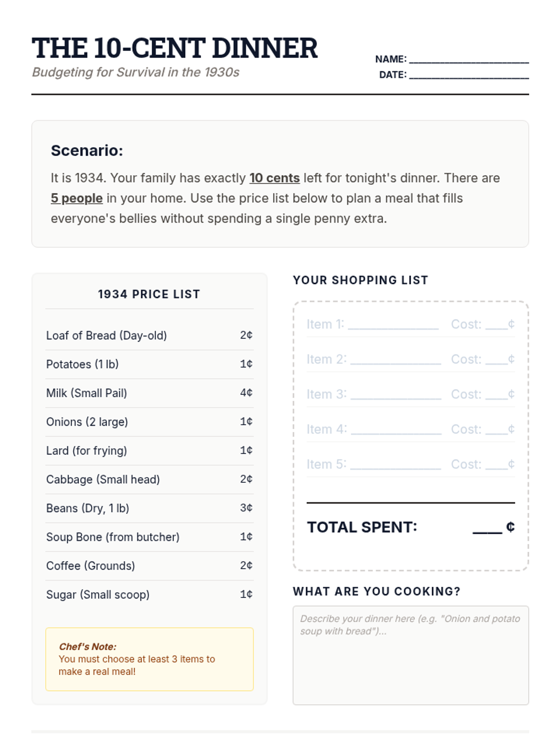Select the Loaf of Bread (Day-old) row
The height and width of the screenshot is (747, 560).
click(x=149, y=336)
